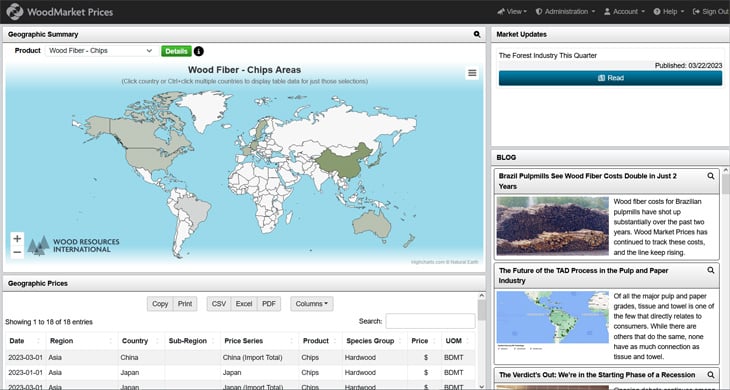Click the 2023-01-01 date cell

click(x=25, y=372)
